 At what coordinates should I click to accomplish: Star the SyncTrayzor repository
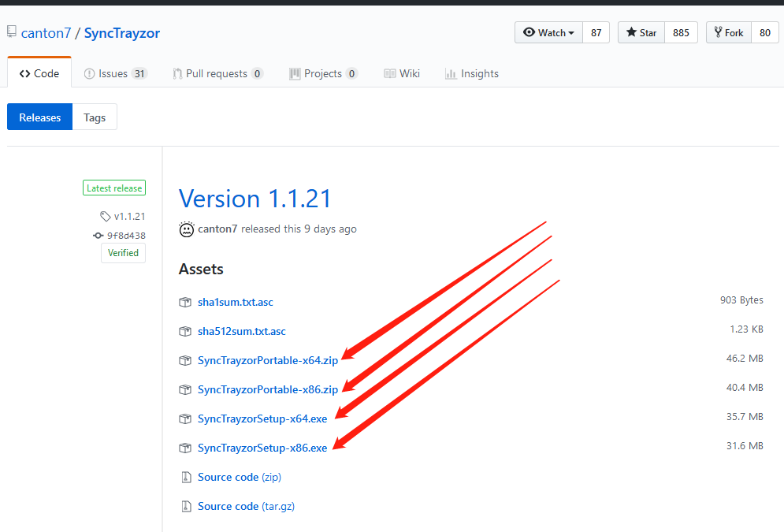(641, 32)
